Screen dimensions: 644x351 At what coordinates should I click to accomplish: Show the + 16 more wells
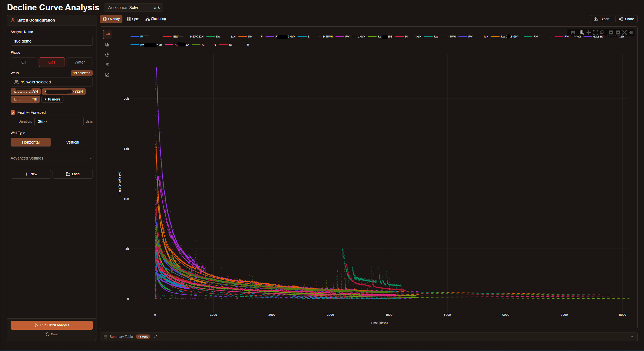[x=53, y=99]
